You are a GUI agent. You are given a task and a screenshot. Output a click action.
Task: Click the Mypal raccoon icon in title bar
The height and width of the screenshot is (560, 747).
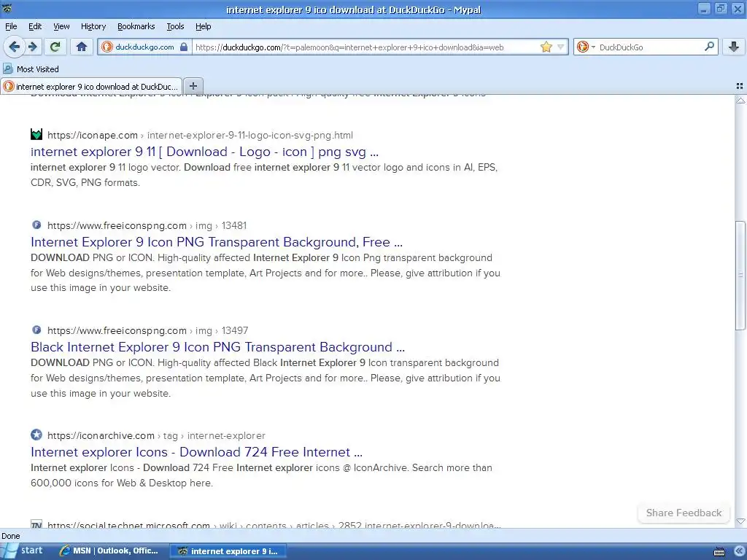tap(7, 8)
